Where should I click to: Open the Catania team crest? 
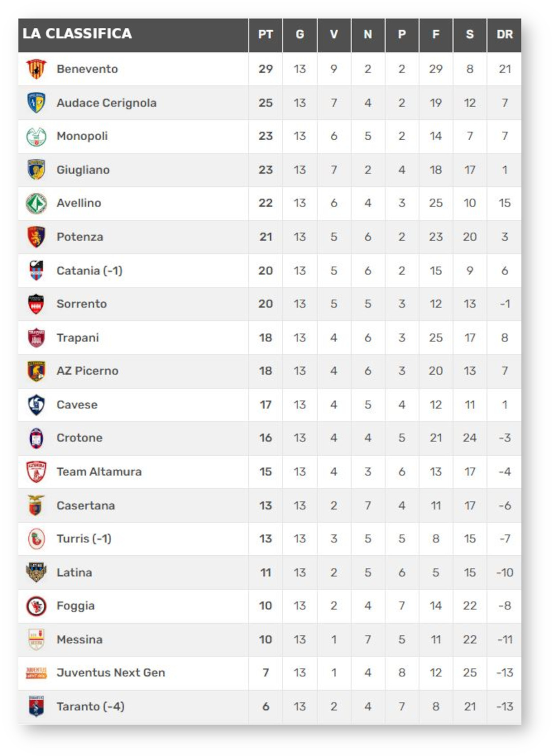pyautogui.click(x=36, y=271)
